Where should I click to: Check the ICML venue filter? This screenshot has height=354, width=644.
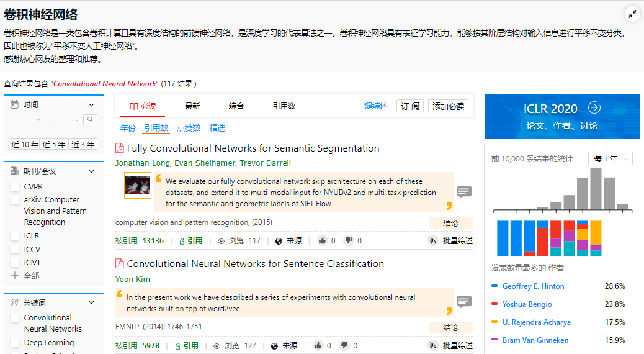15,262
